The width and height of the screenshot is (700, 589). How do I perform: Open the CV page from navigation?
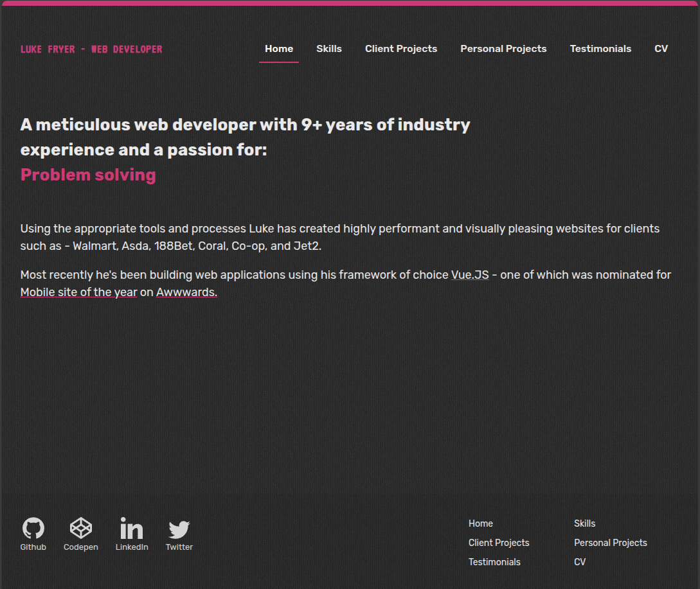coord(661,48)
